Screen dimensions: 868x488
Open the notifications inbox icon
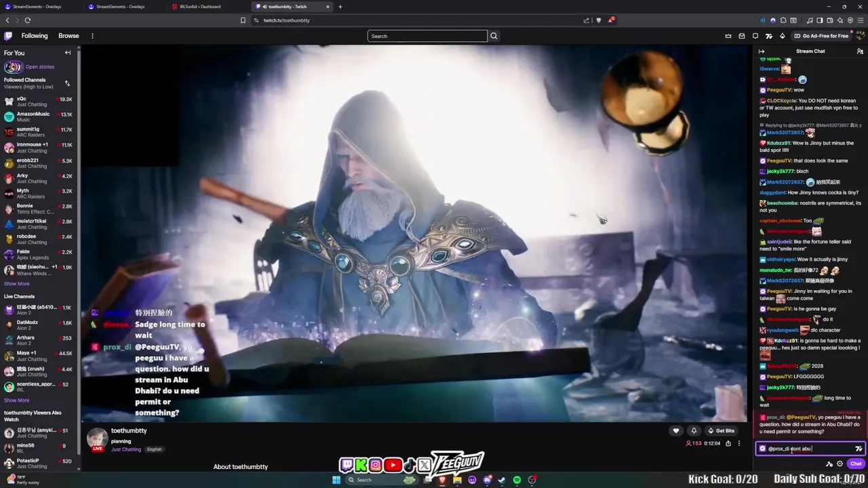pos(742,36)
